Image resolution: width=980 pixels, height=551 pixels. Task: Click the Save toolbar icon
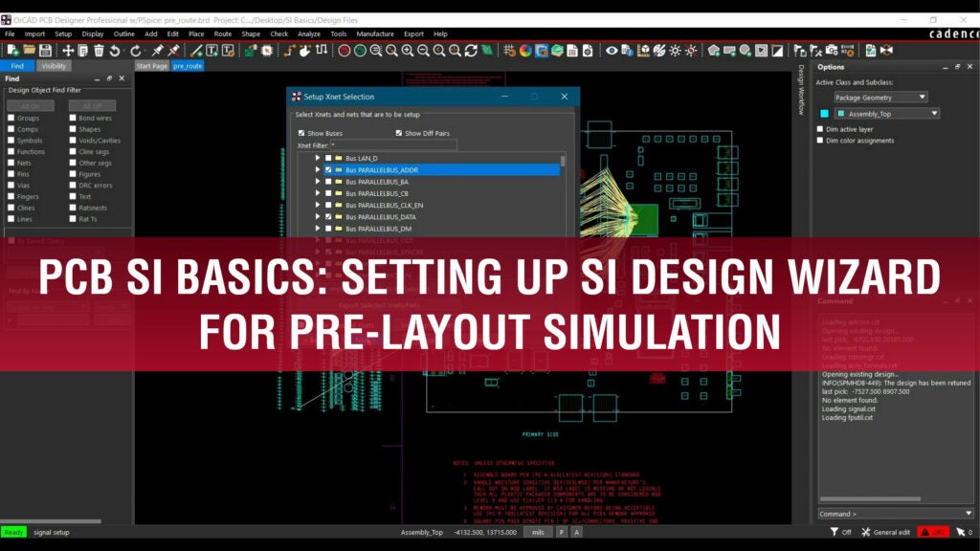(44, 49)
